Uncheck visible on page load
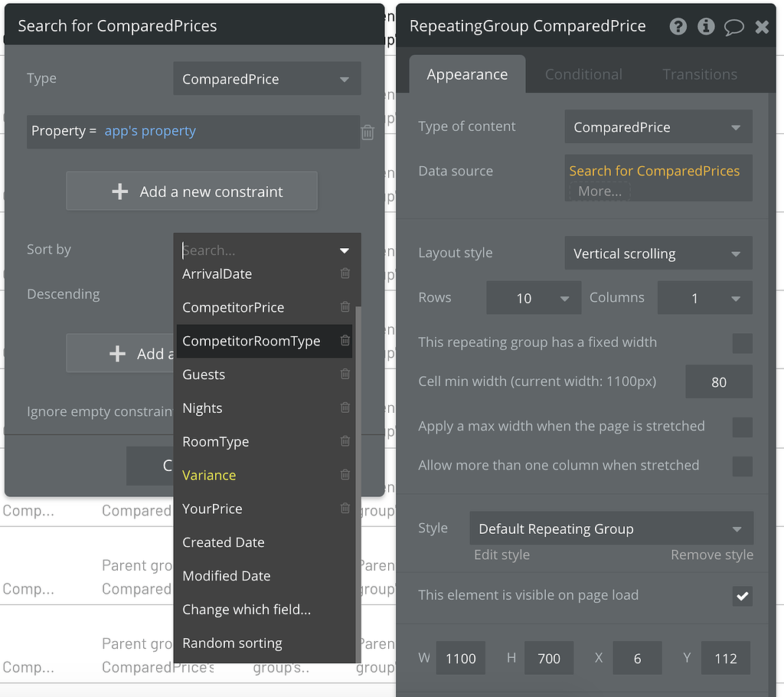Viewport: 784px width, 697px height. (x=742, y=595)
